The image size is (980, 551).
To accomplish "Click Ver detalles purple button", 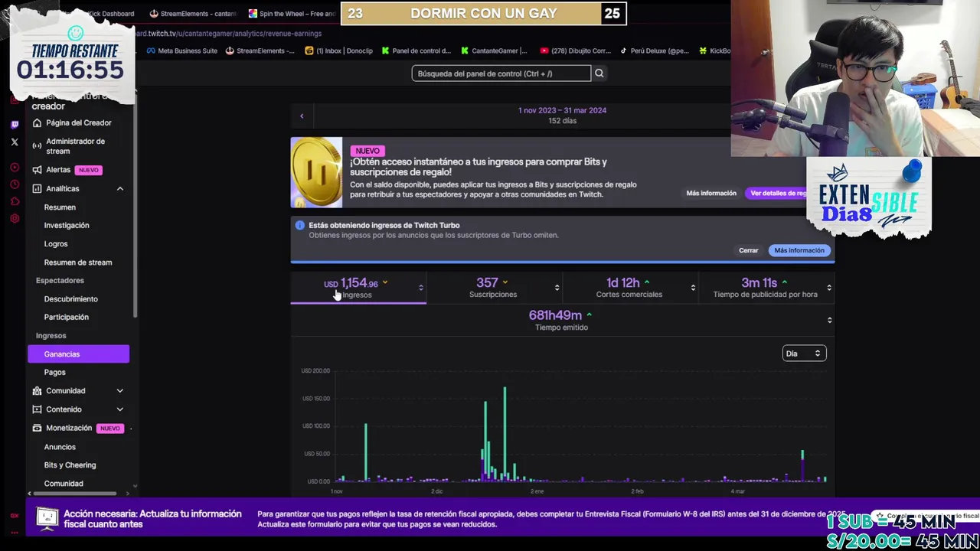I will [777, 193].
